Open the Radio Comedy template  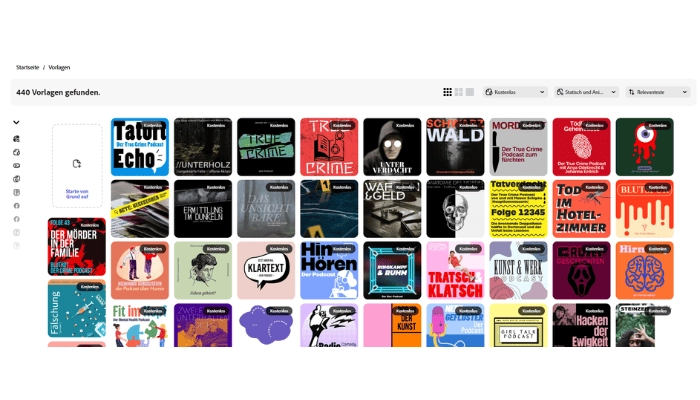pos(329,325)
